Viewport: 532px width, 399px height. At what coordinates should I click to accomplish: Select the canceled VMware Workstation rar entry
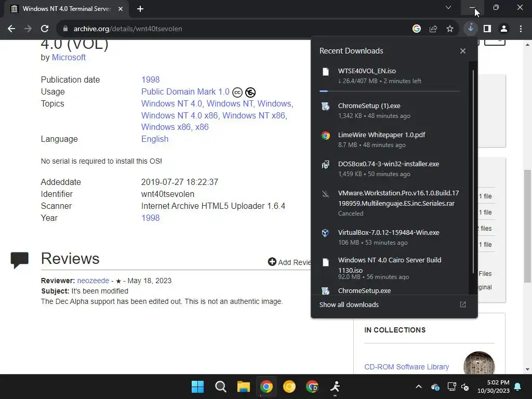pyautogui.click(x=390, y=203)
